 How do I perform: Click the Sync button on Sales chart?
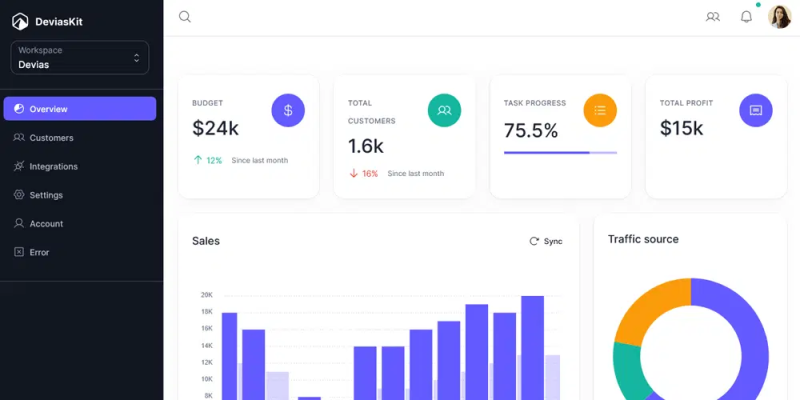coord(546,241)
